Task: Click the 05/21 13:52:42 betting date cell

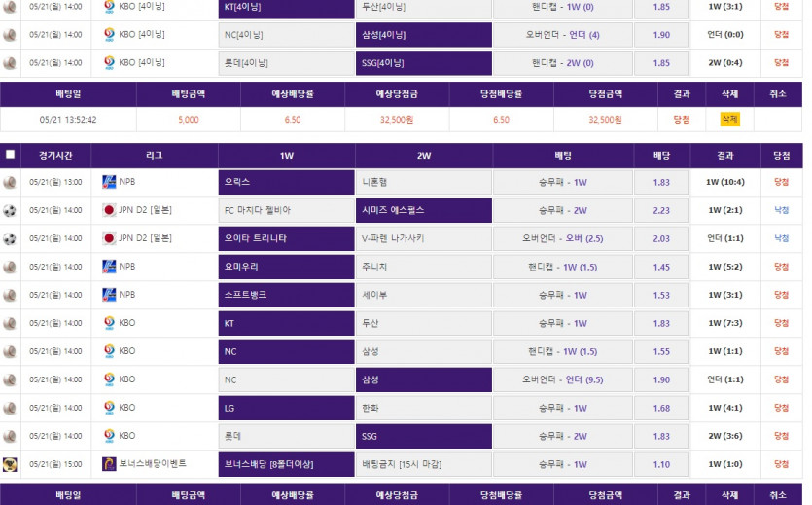Action: pos(68,120)
